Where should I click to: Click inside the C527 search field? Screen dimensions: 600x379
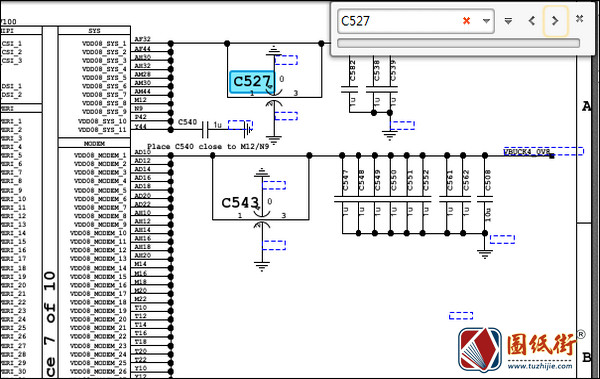(398, 21)
